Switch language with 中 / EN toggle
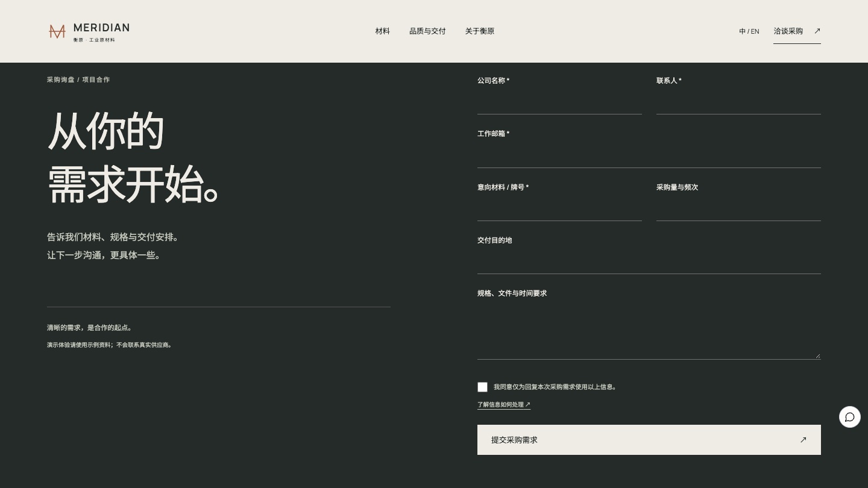Image resolution: width=868 pixels, height=488 pixels. [x=749, y=31]
